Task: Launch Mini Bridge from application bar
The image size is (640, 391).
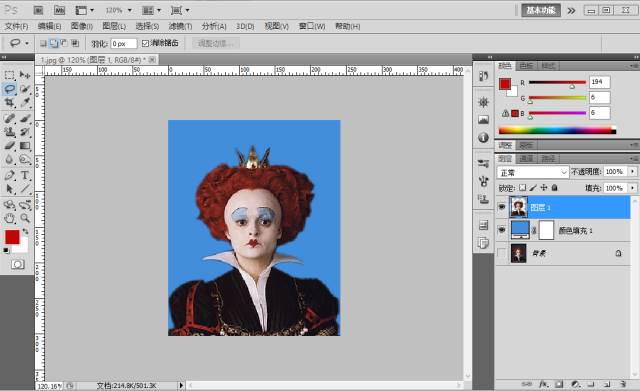Action: (x=60, y=10)
